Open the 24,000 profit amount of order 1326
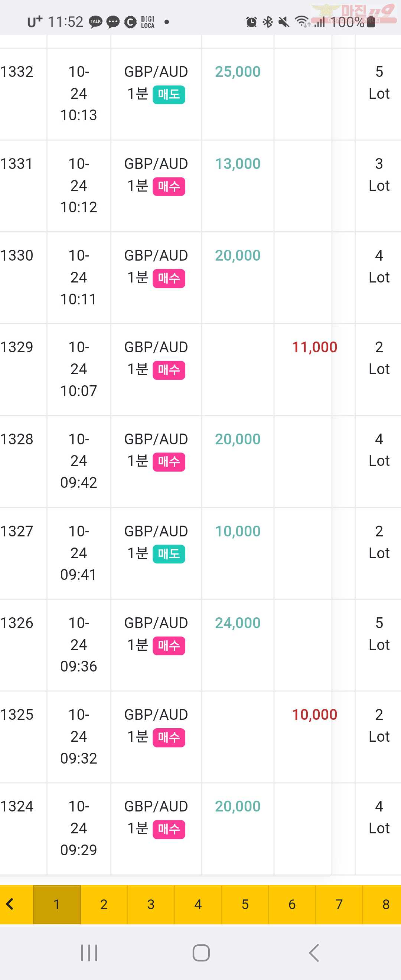Image resolution: width=401 pixels, height=980 pixels. tap(237, 623)
